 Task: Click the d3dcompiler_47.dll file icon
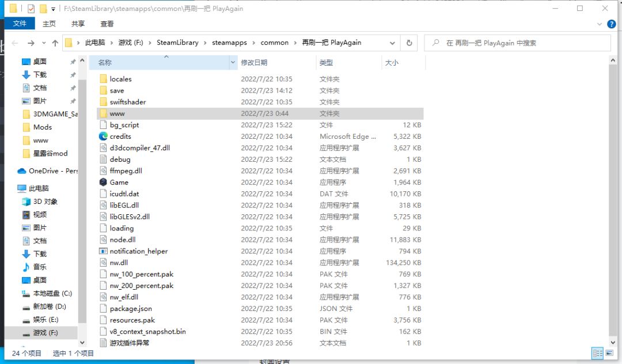[x=103, y=148]
